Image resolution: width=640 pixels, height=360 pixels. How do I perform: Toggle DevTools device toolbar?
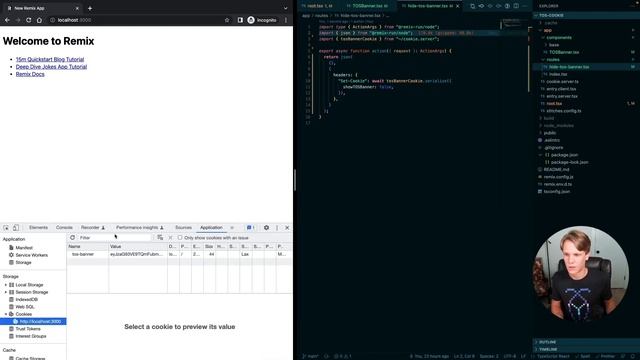(x=16, y=228)
